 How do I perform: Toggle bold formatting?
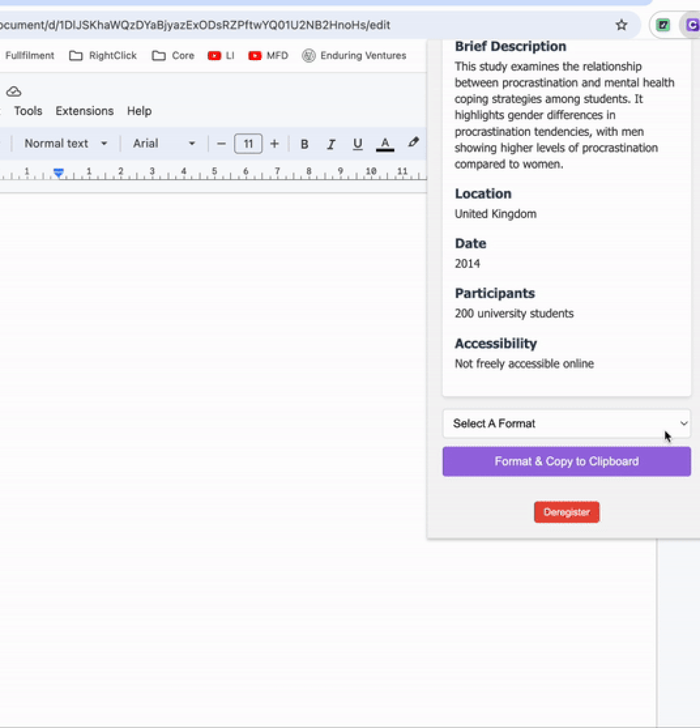point(304,144)
